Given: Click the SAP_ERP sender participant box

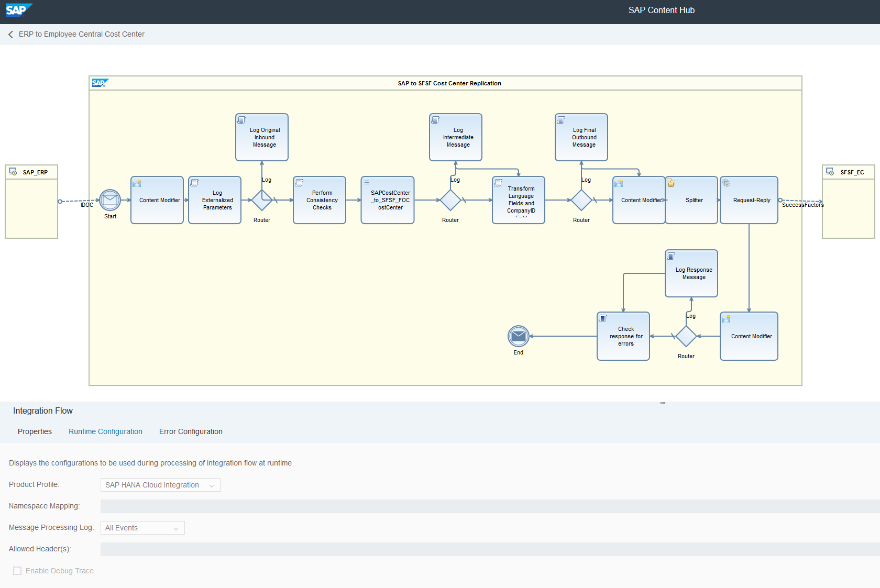Looking at the screenshot, I should (x=31, y=202).
